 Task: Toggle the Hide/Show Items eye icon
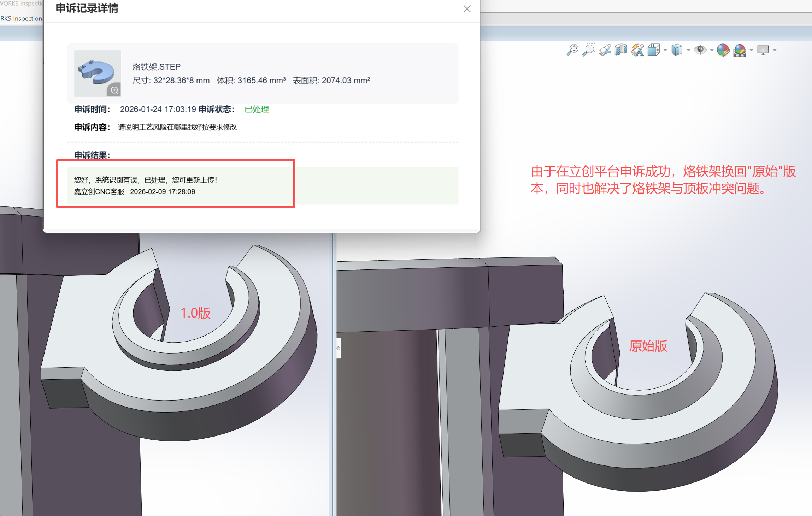click(700, 50)
